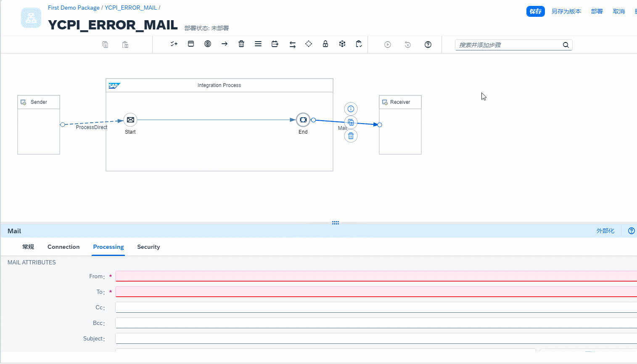The image size is (637, 364).
Task: Click the search steps input box
Action: tap(509, 45)
